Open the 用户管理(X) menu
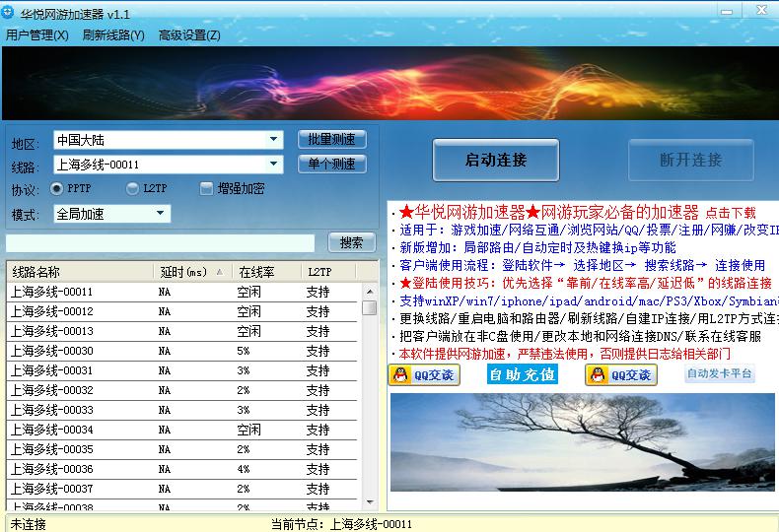 [37, 35]
